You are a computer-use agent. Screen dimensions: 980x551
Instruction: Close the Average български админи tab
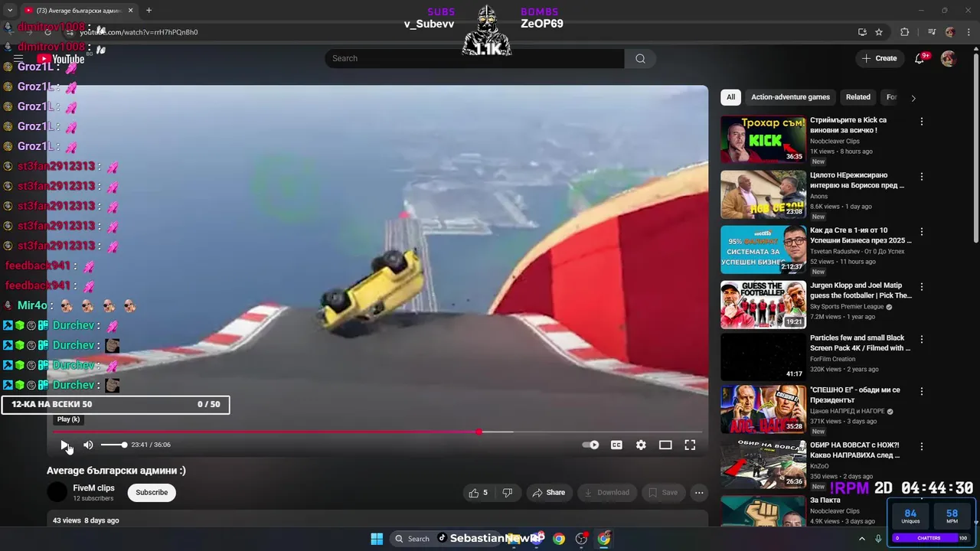pyautogui.click(x=130, y=11)
